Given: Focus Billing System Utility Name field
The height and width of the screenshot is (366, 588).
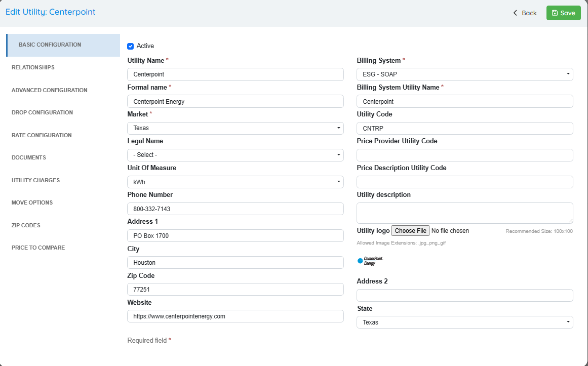Looking at the screenshot, I should (x=464, y=101).
